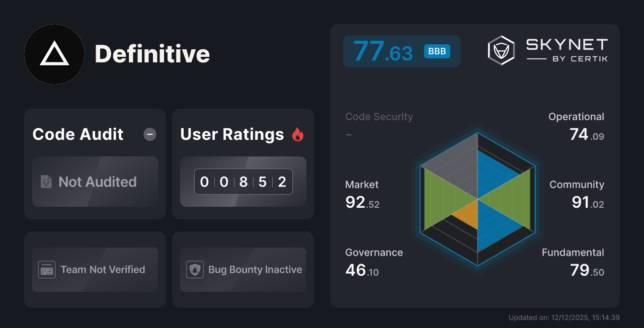Expand the Code Audit card details

point(95,163)
